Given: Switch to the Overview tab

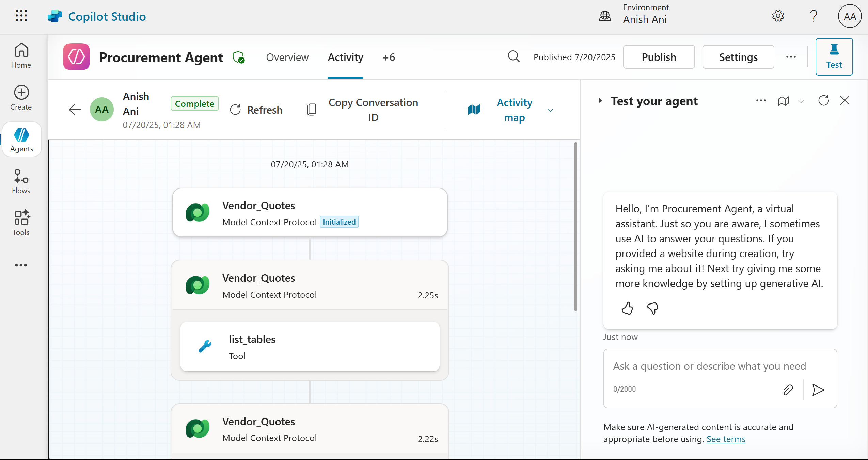Looking at the screenshot, I should point(287,57).
